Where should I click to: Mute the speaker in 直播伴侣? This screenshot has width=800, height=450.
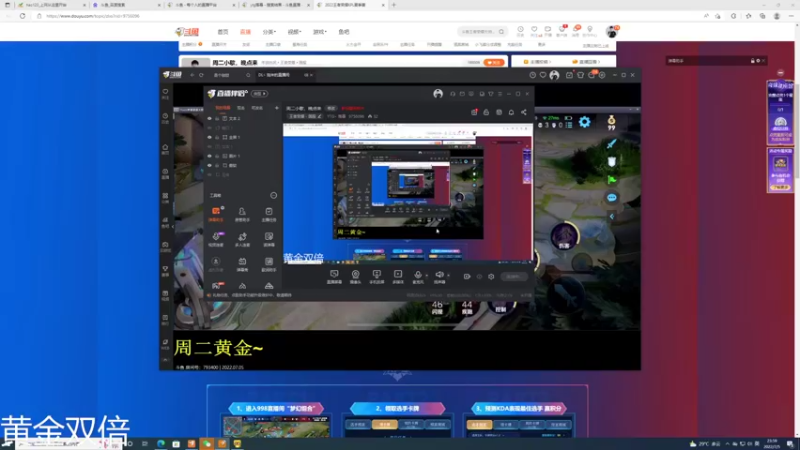[439, 276]
